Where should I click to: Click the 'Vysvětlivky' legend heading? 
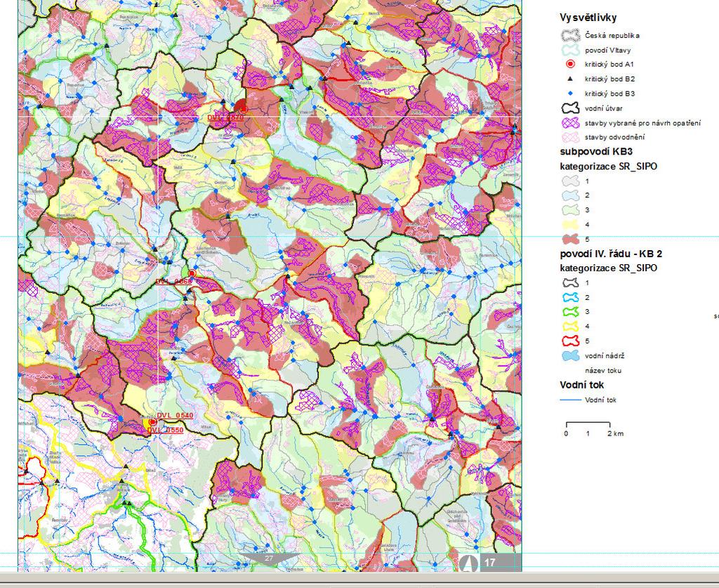[588, 18]
